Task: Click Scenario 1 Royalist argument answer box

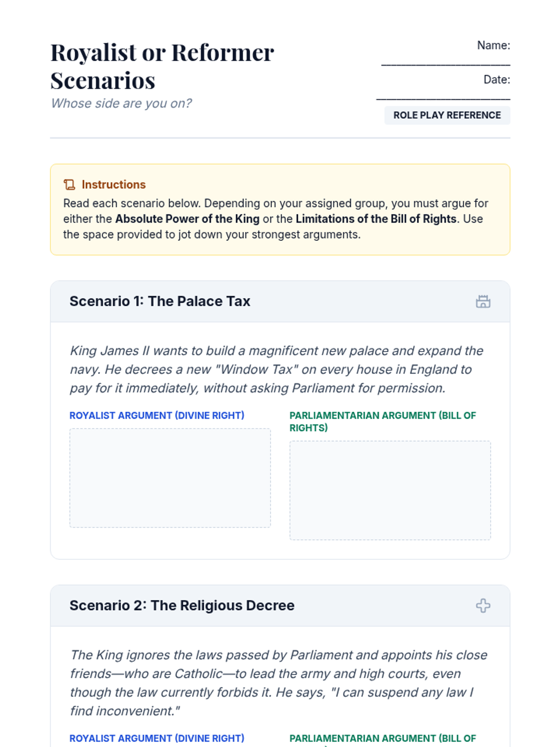Action: point(170,478)
